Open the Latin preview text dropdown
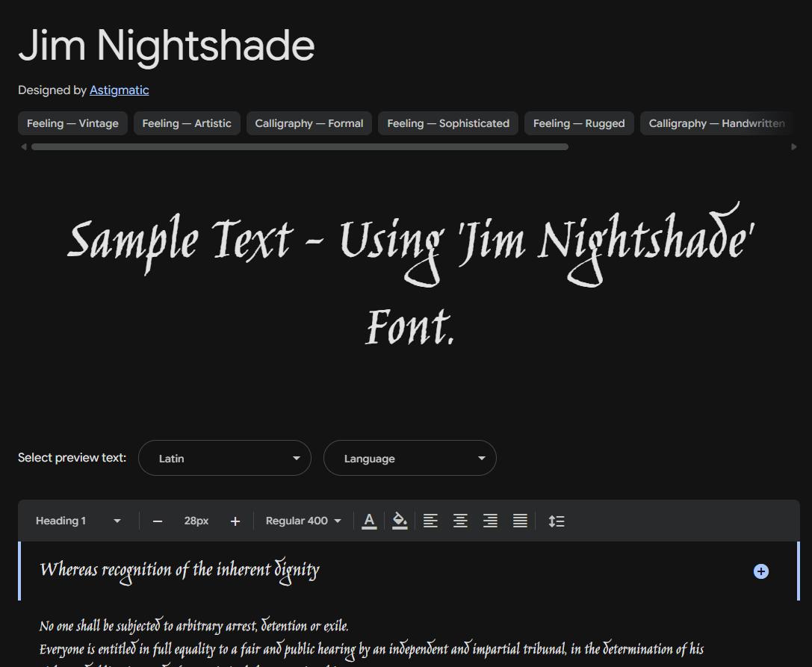 click(225, 458)
